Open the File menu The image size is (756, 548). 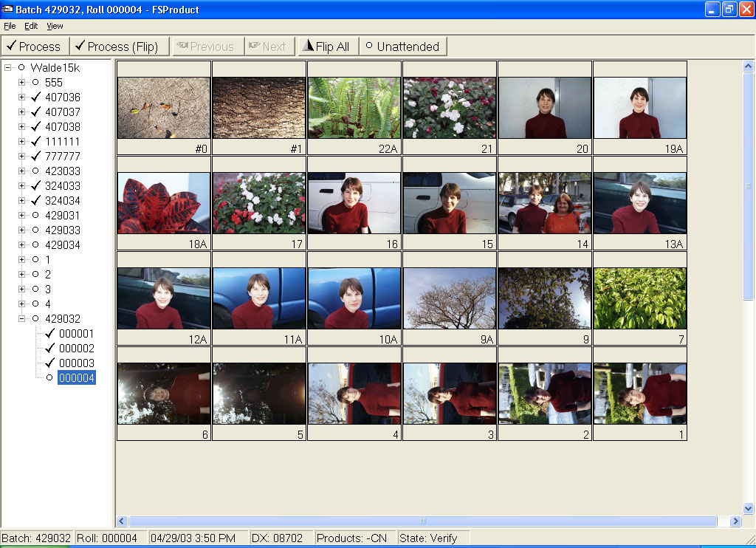pyautogui.click(x=10, y=26)
